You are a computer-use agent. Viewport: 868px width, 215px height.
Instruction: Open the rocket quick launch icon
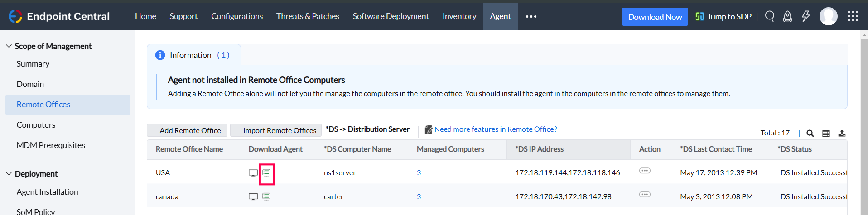(x=788, y=17)
